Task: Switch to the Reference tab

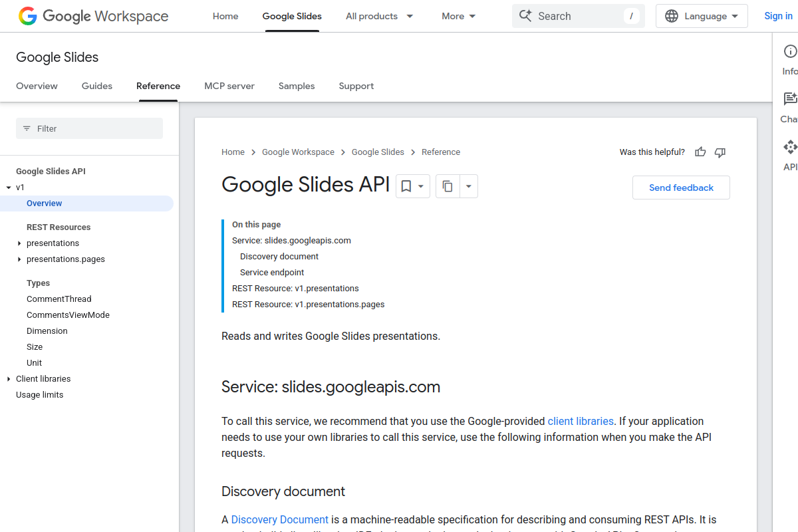Action: [158, 86]
